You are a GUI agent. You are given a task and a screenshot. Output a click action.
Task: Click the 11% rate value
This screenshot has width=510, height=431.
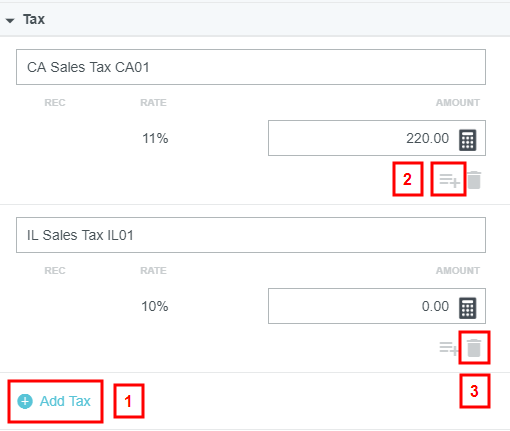pos(155,138)
